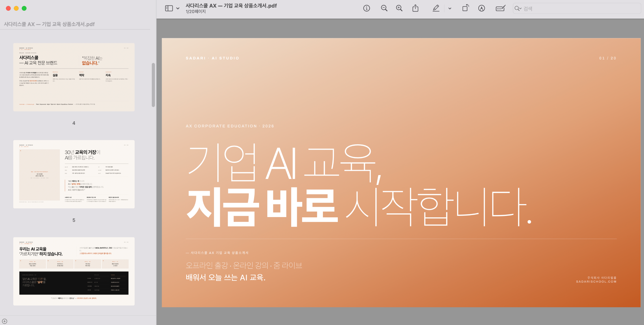Switch highlight mode using the markup chevron
The height and width of the screenshot is (325, 644).
click(x=450, y=8)
